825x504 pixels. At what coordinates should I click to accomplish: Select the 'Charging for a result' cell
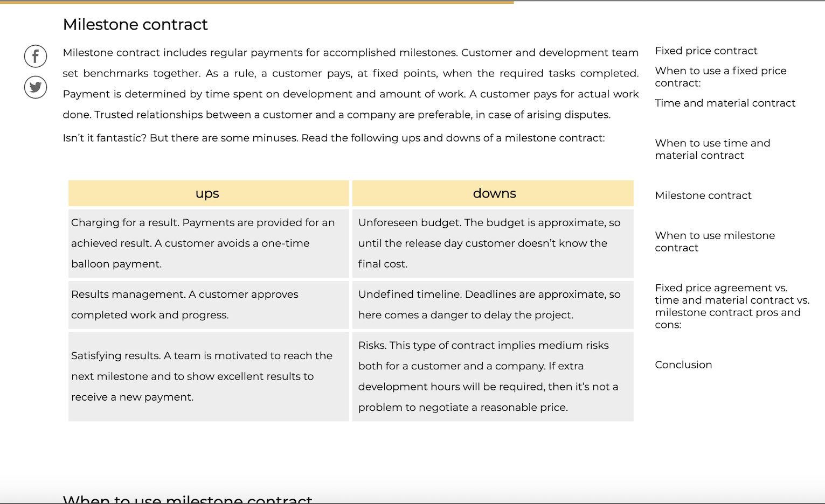(208, 243)
